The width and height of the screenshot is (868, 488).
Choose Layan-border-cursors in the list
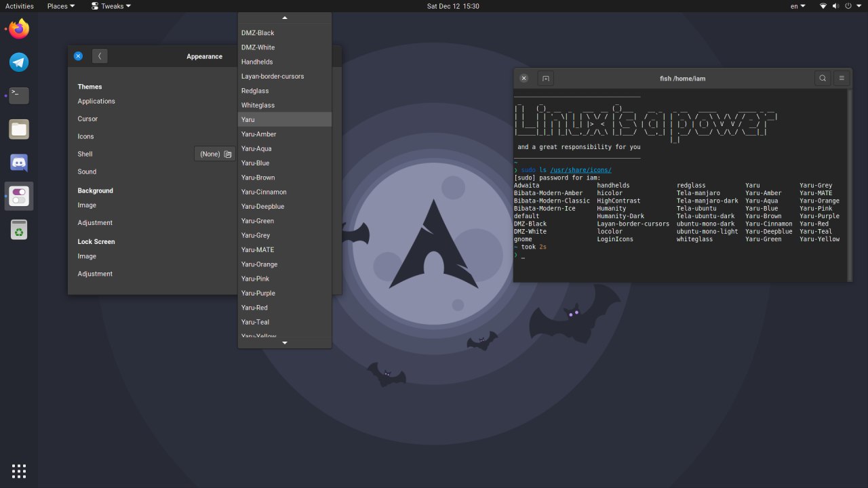(285, 76)
